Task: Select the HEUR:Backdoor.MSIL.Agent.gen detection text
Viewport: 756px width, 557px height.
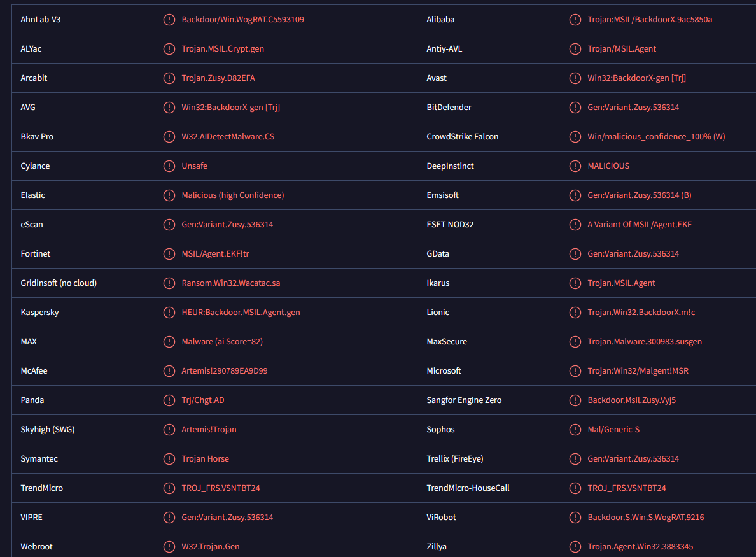Action: [241, 313]
